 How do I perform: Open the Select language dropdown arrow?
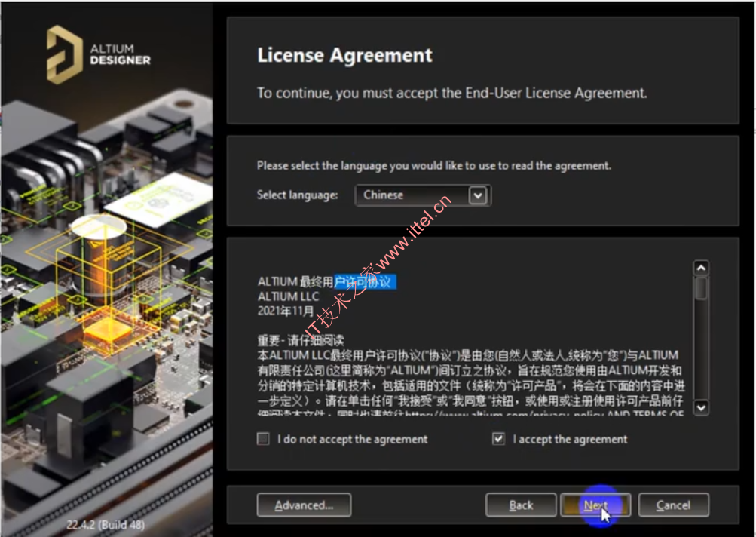(478, 195)
